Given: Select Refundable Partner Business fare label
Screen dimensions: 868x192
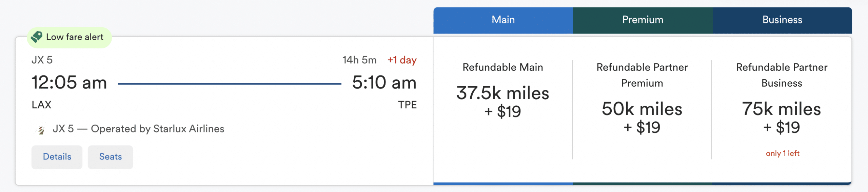Looking at the screenshot, I should pyautogui.click(x=782, y=75).
